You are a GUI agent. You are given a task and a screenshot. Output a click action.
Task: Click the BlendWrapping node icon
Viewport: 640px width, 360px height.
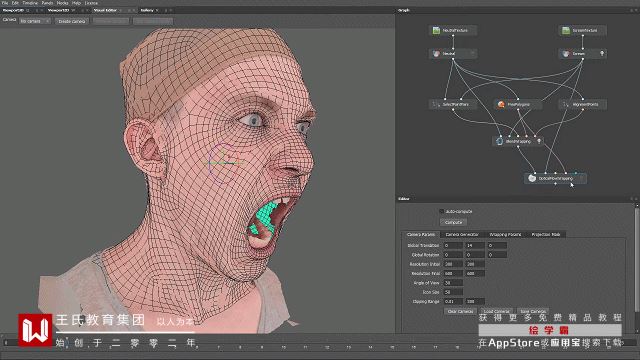500,141
